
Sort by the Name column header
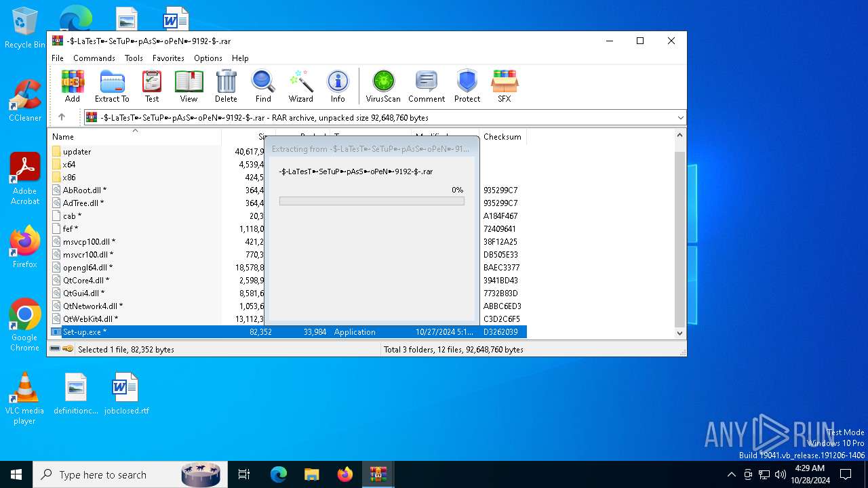tap(135, 136)
